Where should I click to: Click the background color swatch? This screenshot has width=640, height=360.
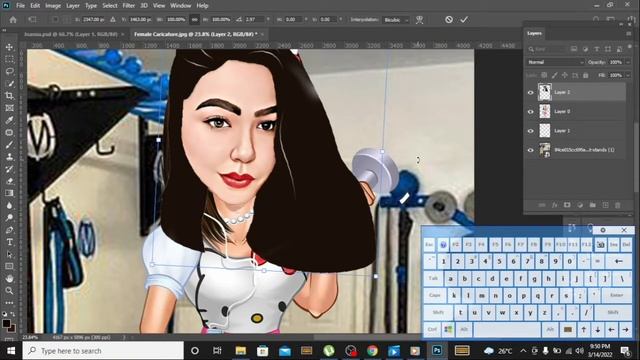point(11,328)
